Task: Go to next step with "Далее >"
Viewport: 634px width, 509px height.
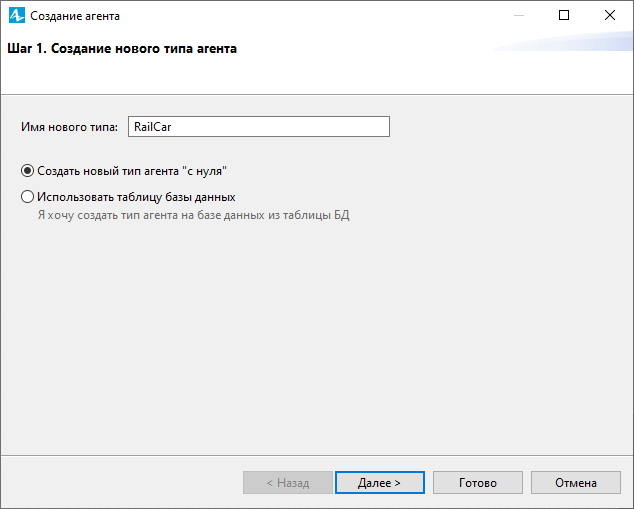Action: (x=380, y=482)
